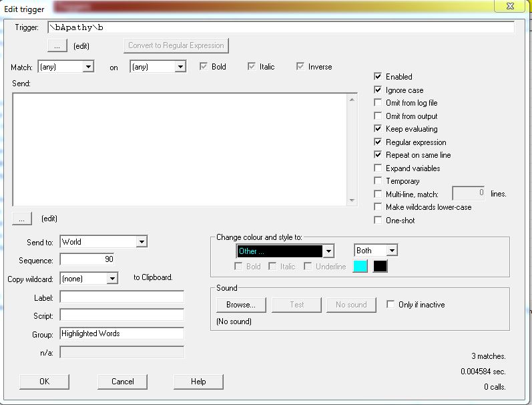Screen dimensions: 532x405
Task: Click the black background colour swatch
Action: pos(380,267)
